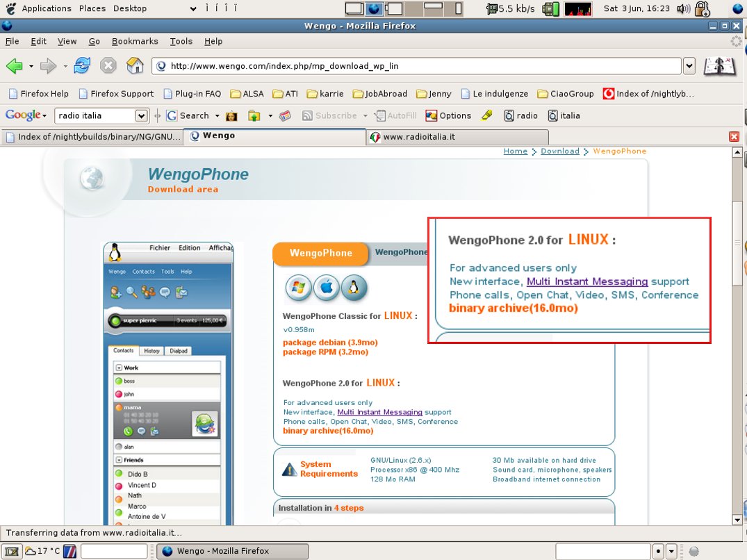Switch to the Index of /nightlybuilds tab

pos(92,137)
